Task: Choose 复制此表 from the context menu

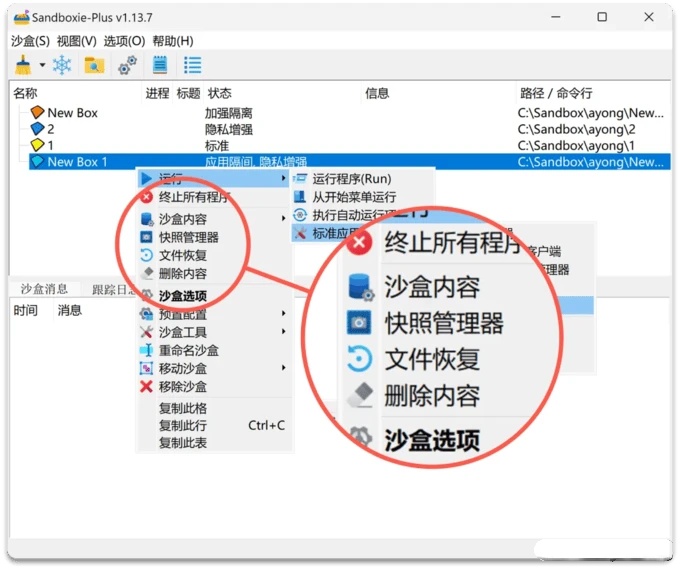Action: pos(183,443)
